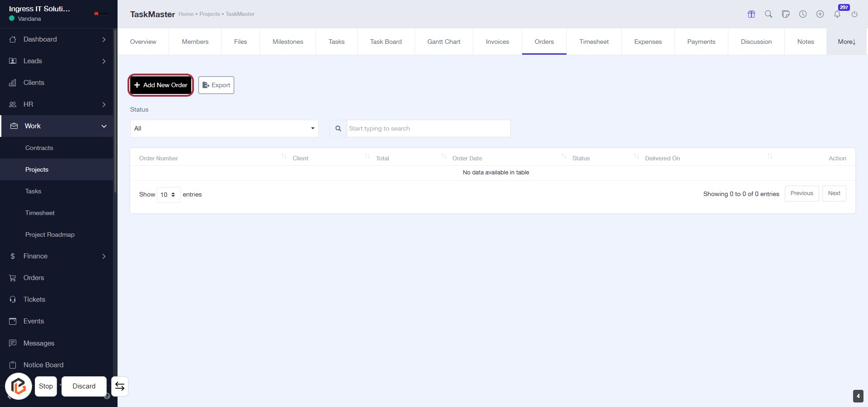The width and height of the screenshot is (868, 407).
Task: Click the swap arrows icon beside Discard
Action: [120, 386]
